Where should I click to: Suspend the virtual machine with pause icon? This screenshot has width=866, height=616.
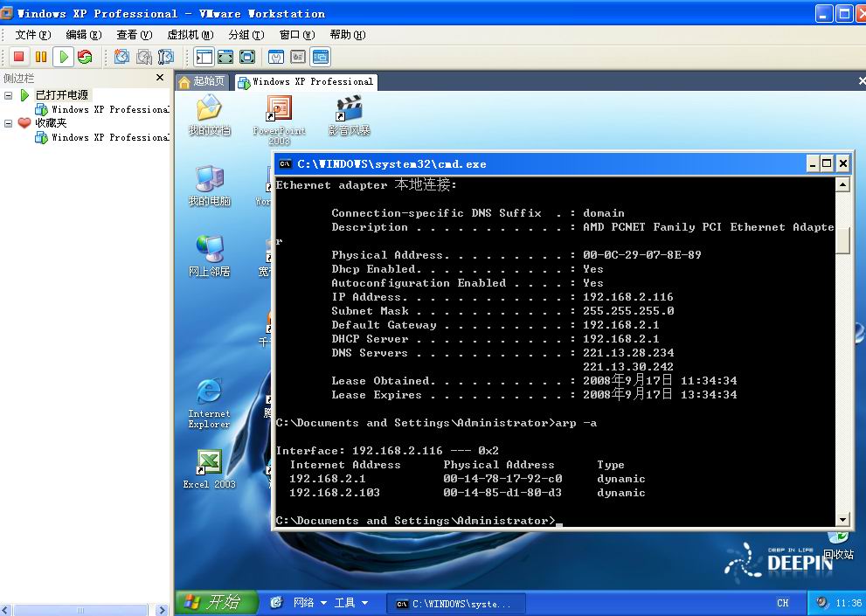point(40,57)
